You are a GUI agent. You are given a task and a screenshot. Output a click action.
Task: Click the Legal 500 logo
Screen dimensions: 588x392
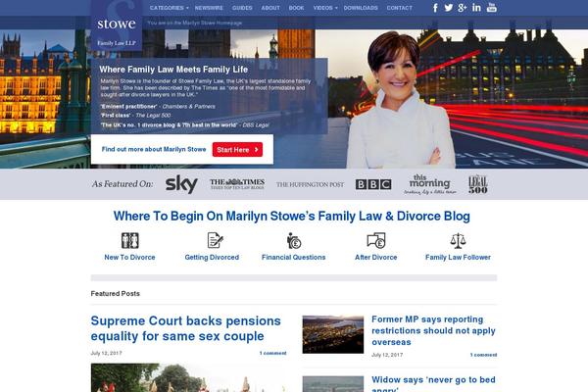tap(478, 184)
